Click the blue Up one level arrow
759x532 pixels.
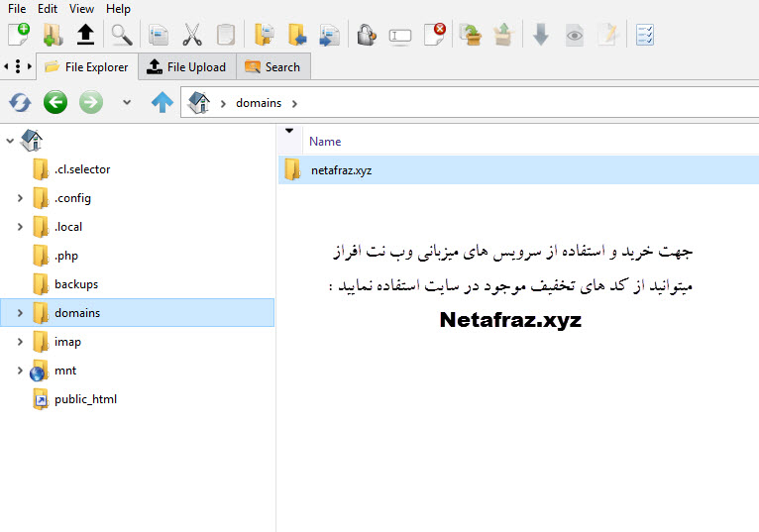(163, 102)
